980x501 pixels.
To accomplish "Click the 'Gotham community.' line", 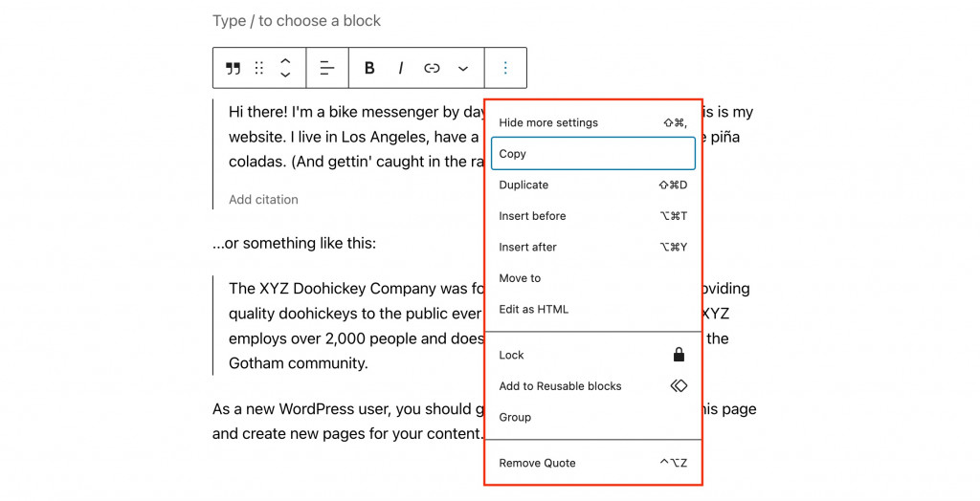I will tap(299, 363).
